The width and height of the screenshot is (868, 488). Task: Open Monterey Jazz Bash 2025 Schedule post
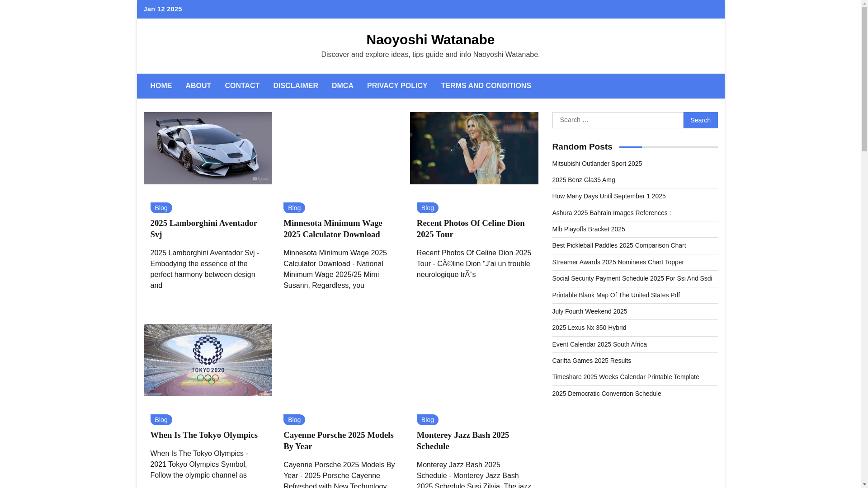463,441
